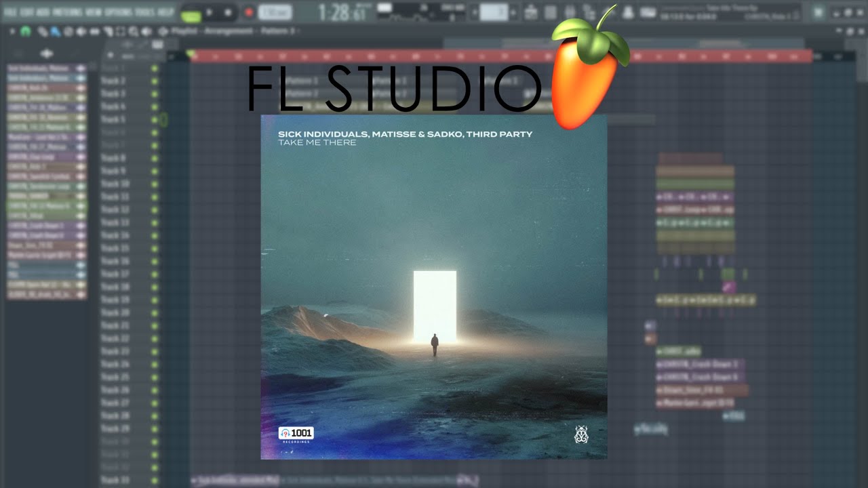The height and width of the screenshot is (488, 868).
Task: Open the PATTERNS menu
Action: click(x=68, y=12)
